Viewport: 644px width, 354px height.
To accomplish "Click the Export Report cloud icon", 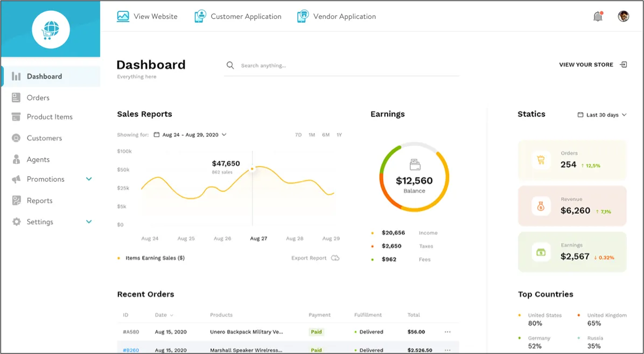I will coord(335,258).
